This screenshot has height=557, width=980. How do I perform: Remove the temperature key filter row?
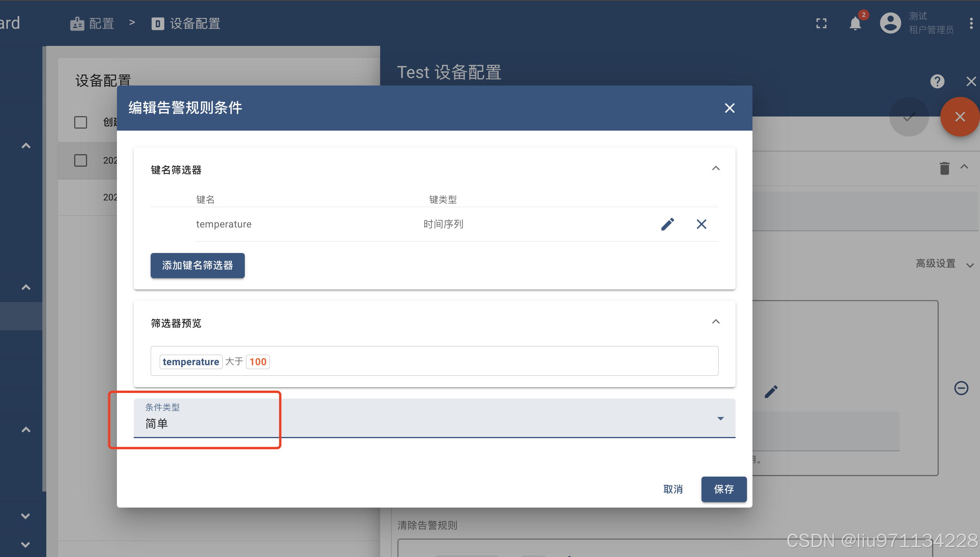701,224
